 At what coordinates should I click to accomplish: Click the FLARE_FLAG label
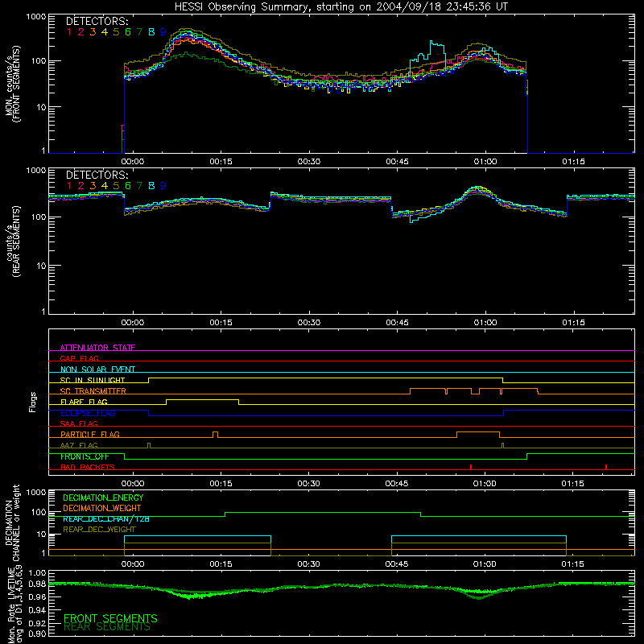(84, 402)
